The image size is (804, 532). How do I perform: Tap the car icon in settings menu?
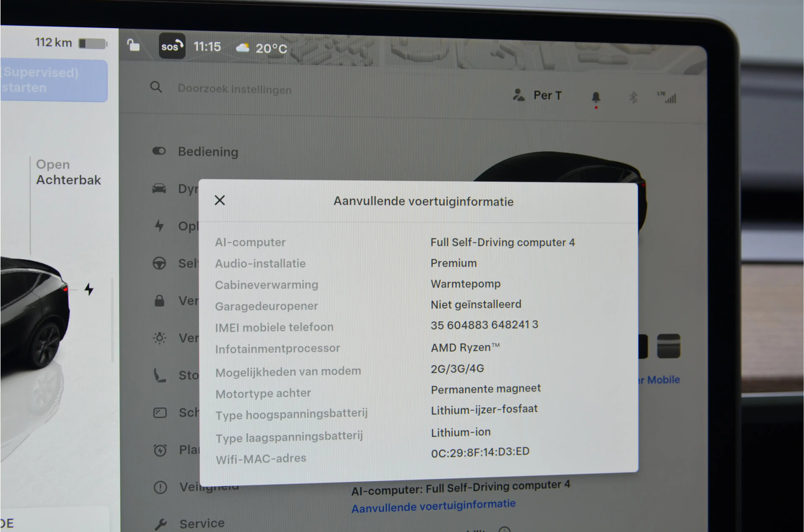[159, 188]
